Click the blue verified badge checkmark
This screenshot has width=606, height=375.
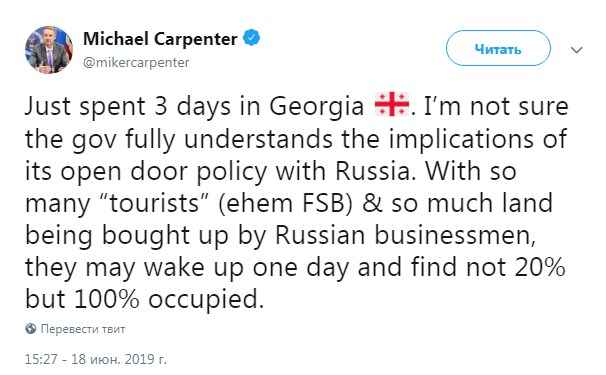(x=252, y=38)
